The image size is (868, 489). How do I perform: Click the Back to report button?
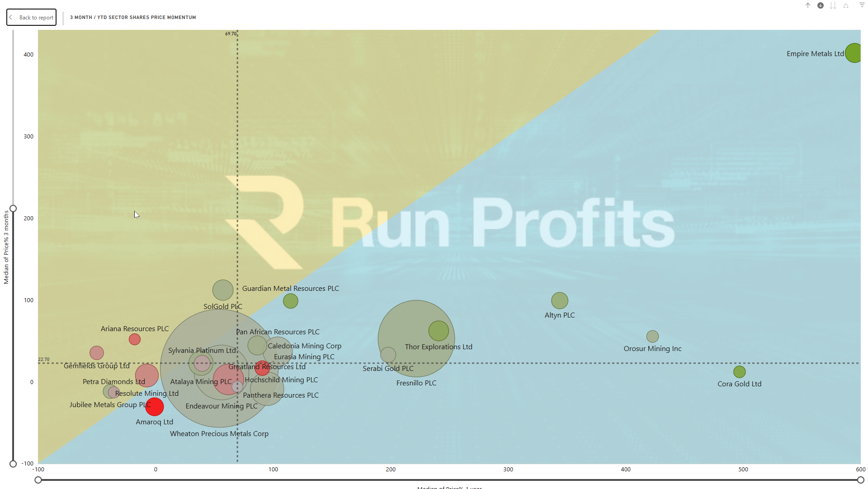[x=32, y=17]
